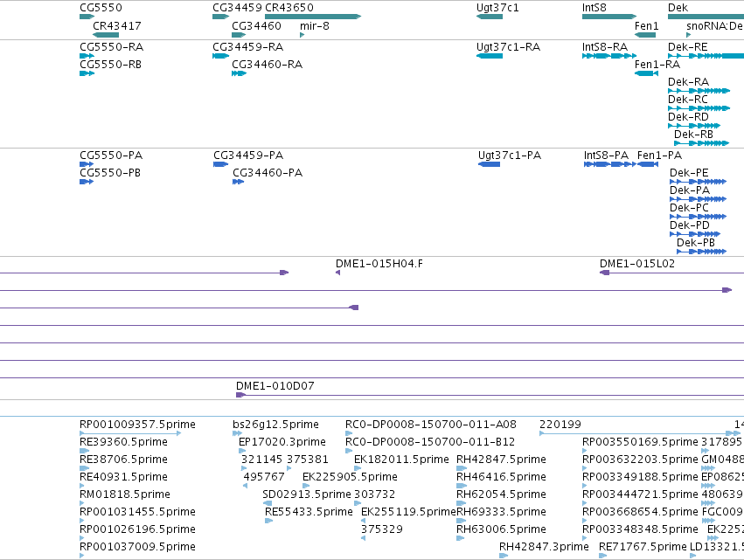
Task: Select EST RE38706.5prime
Action: tap(124, 460)
